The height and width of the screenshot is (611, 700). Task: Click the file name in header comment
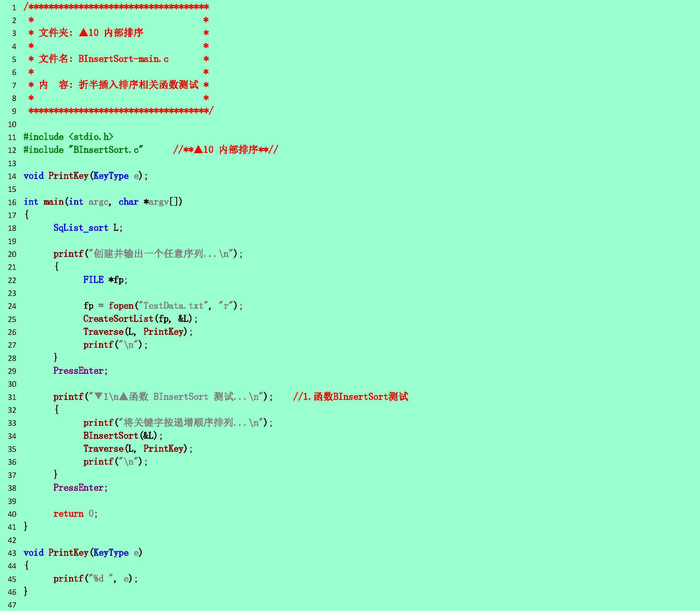click(x=123, y=59)
